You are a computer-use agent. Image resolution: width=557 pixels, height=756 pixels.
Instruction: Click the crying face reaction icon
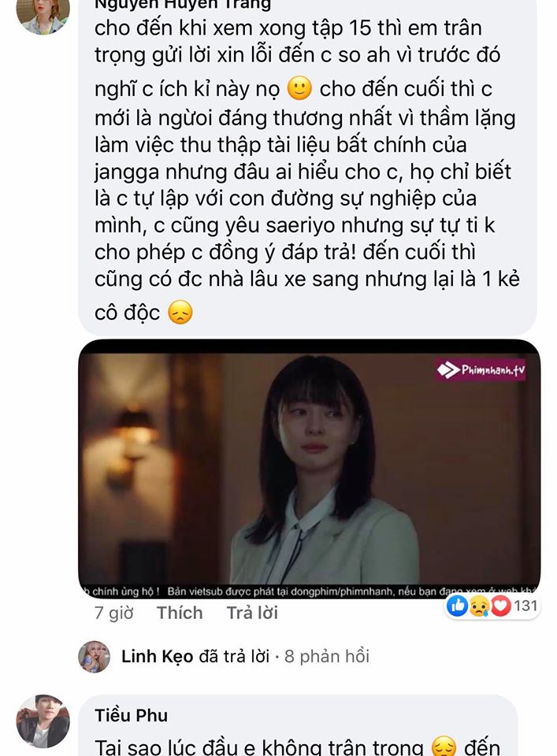pyautogui.click(x=479, y=606)
